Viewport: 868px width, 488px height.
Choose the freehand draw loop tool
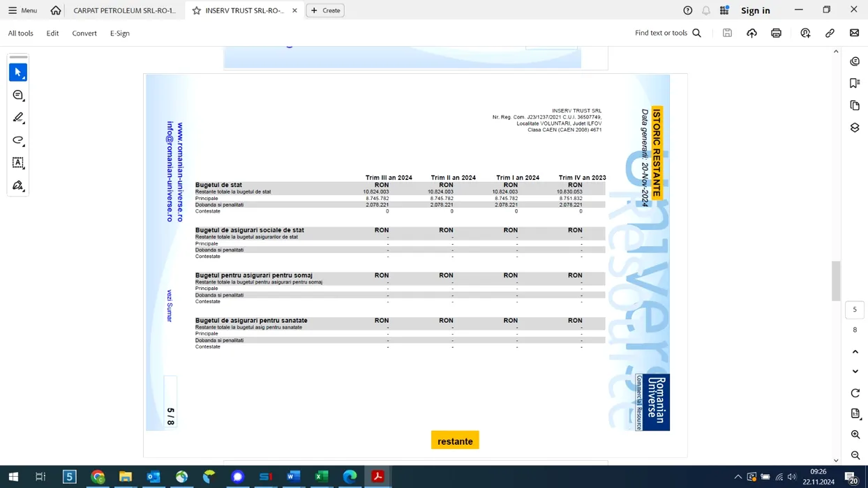[18, 140]
